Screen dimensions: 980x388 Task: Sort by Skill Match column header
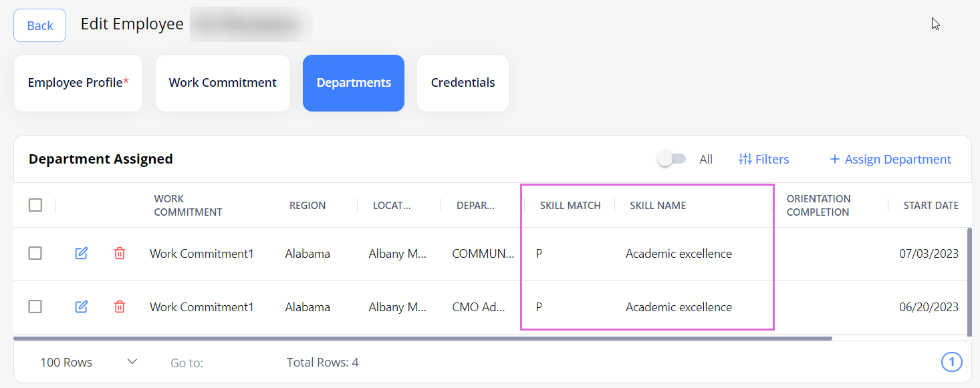570,205
